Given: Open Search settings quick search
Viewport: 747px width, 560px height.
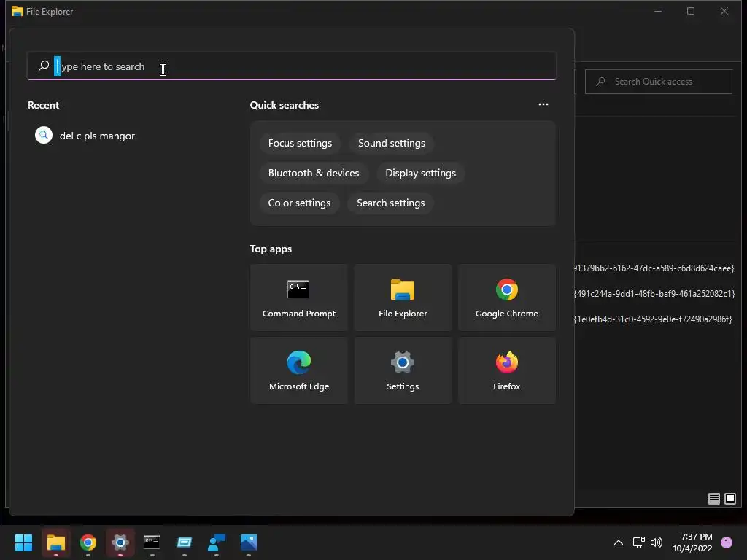Looking at the screenshot, I should click(391, 203).
